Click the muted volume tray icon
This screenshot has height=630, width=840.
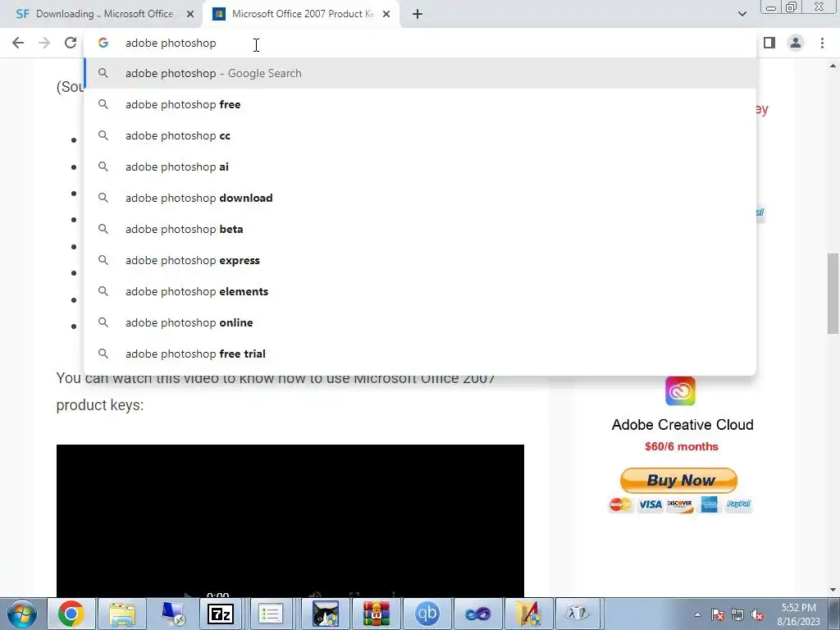[757, 614]
